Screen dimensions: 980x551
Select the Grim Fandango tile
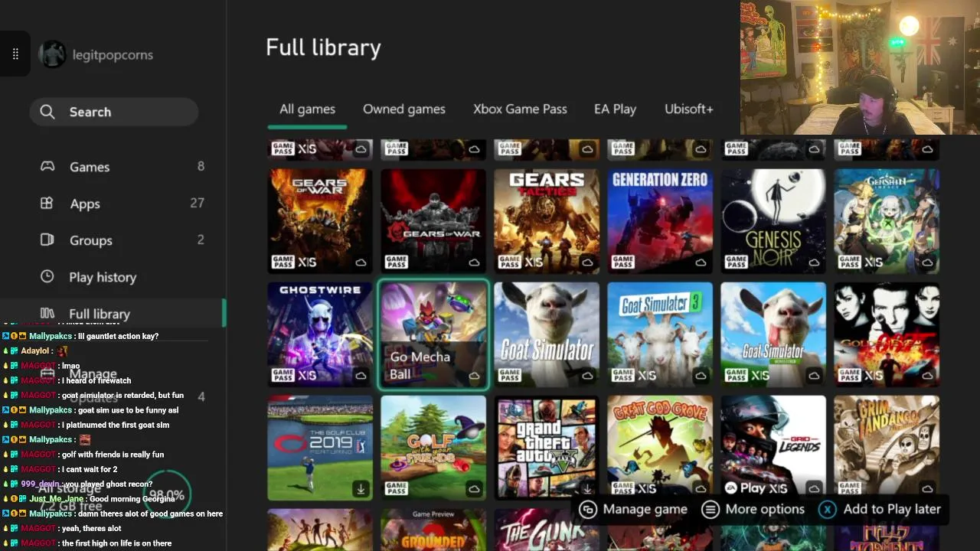(x=887, y=447)
